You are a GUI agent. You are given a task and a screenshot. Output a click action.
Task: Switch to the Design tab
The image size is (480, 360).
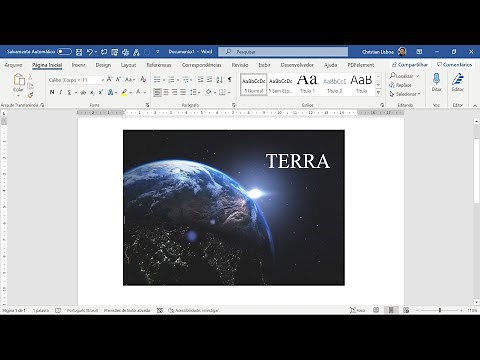[x=103, y=65]
